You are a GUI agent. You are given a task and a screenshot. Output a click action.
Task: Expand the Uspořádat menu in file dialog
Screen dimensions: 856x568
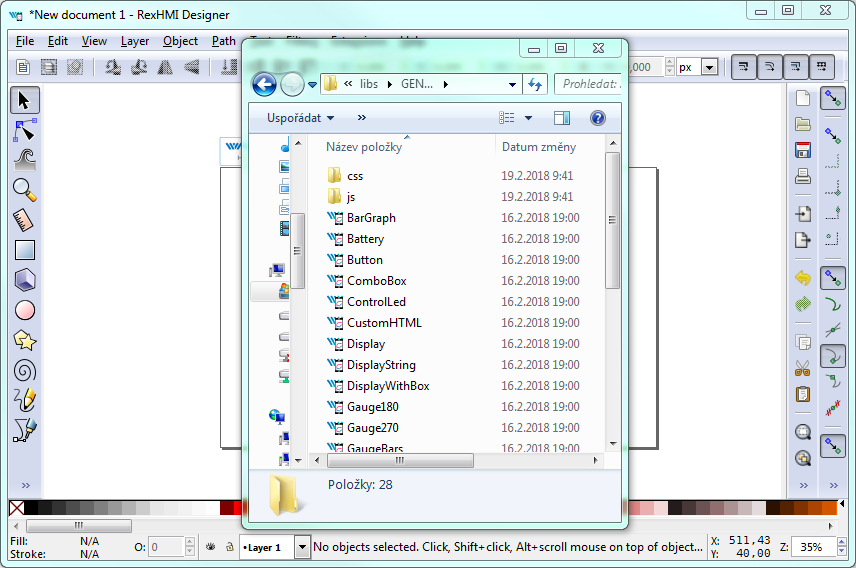click(300, 118)
